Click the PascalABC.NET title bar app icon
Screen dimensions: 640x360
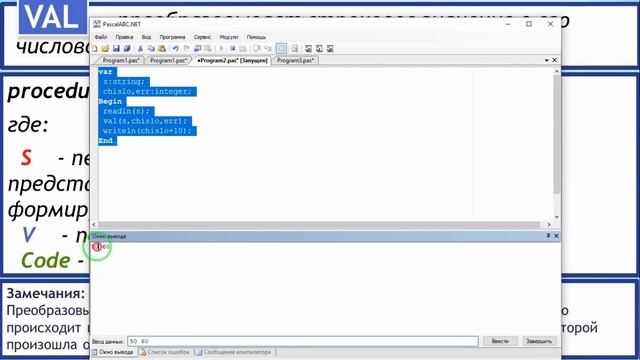(x=97, y=24)
